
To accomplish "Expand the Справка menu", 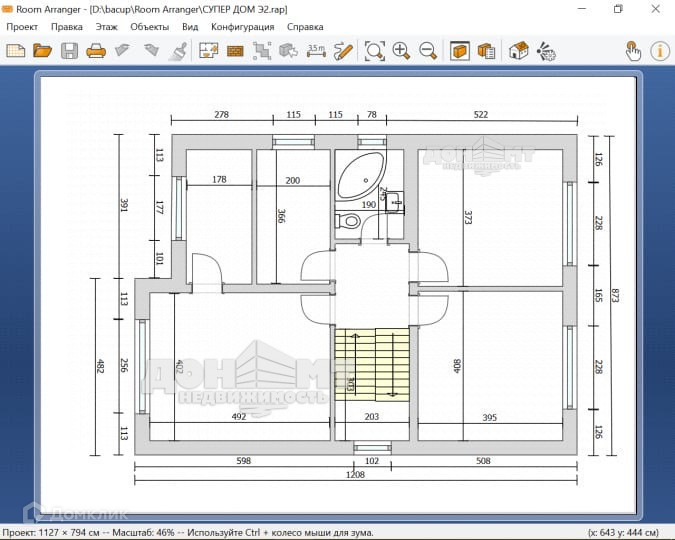I will [x=305, y=26].
